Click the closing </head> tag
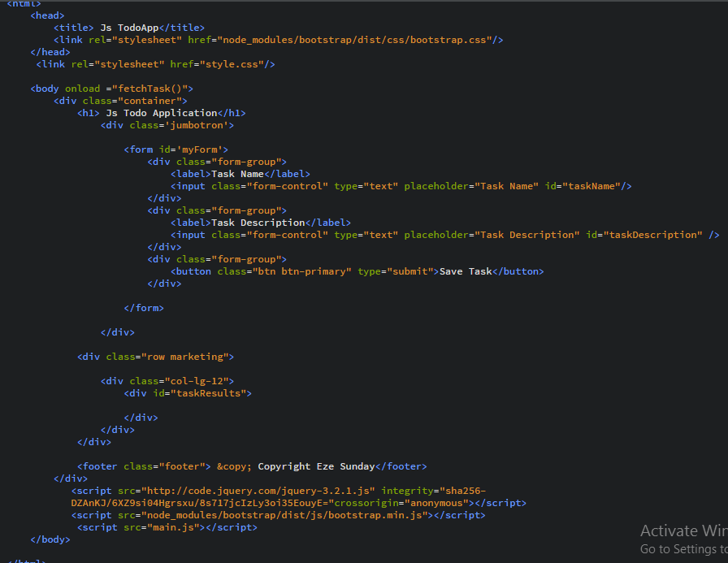This screenshot has width=728, height=563. pyautogui.click(x=50, y=52)
